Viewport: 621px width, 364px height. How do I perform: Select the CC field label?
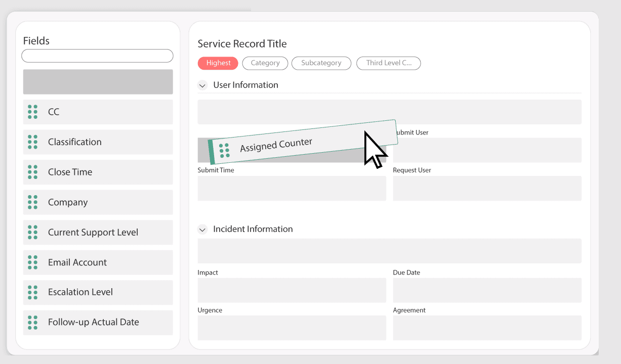pos(54,112)
